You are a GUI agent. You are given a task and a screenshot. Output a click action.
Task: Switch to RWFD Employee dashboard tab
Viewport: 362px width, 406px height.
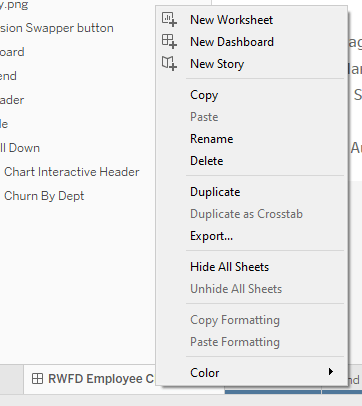click(x=90, y=379)
